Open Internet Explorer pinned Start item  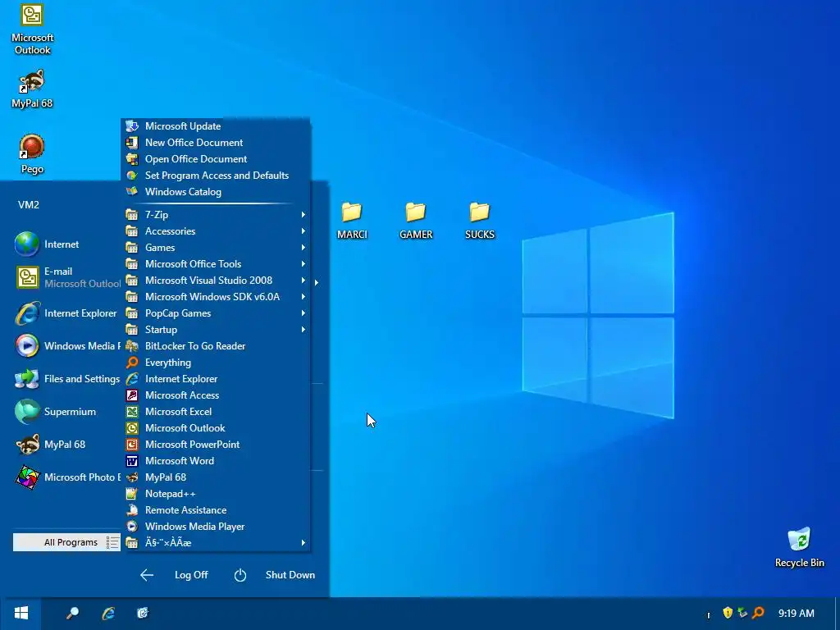67,313
